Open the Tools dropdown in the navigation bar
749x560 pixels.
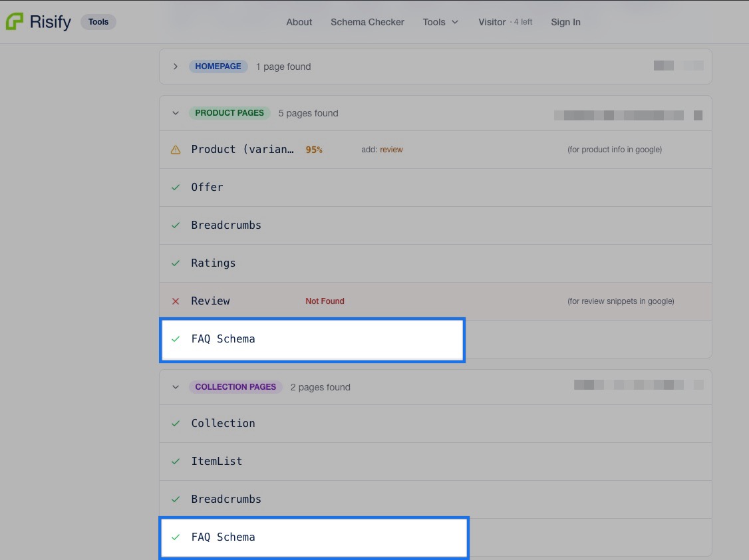(x=440, y=22)
